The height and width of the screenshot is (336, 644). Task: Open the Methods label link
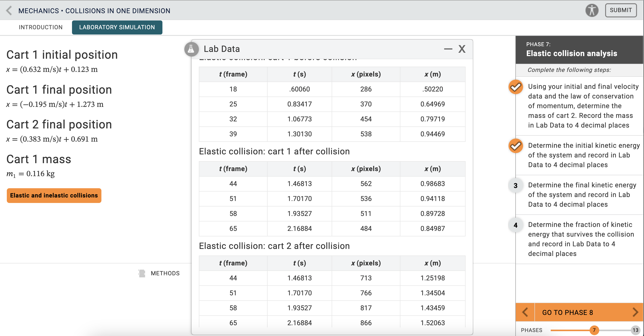click(165, 273)
